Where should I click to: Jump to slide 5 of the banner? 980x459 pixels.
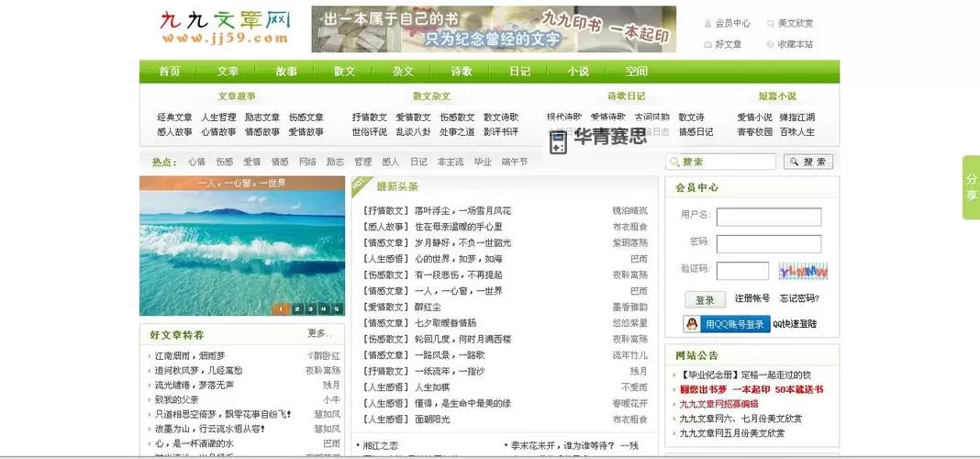coord(336,309)
